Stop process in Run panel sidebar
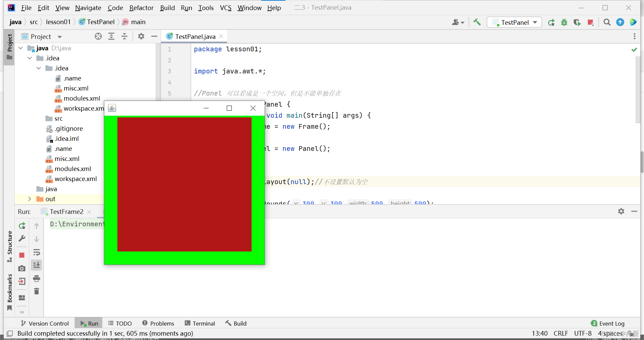The height and width of the screenshot is (340, 644). [x=22, y=255]
